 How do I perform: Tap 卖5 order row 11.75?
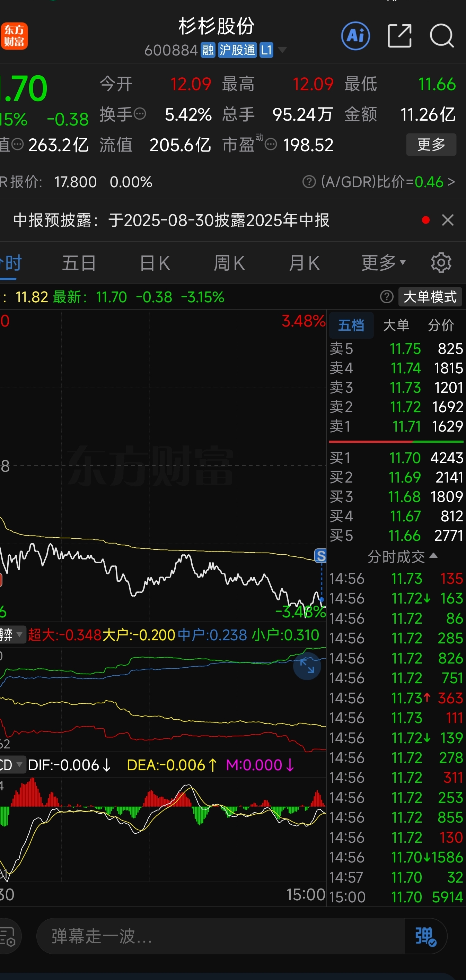tap(396, 349)
